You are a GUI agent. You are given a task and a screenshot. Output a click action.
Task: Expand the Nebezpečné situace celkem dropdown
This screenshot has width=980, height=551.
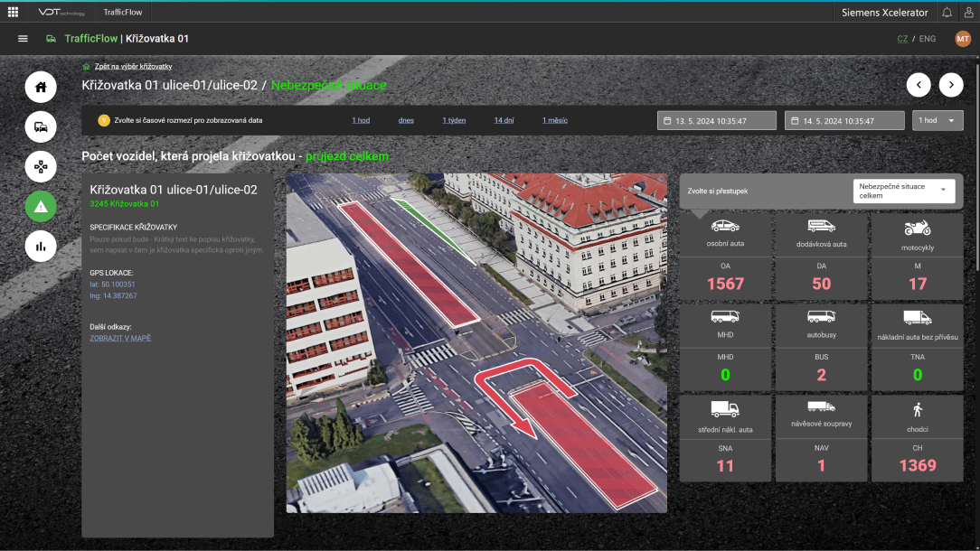[904, 191]
